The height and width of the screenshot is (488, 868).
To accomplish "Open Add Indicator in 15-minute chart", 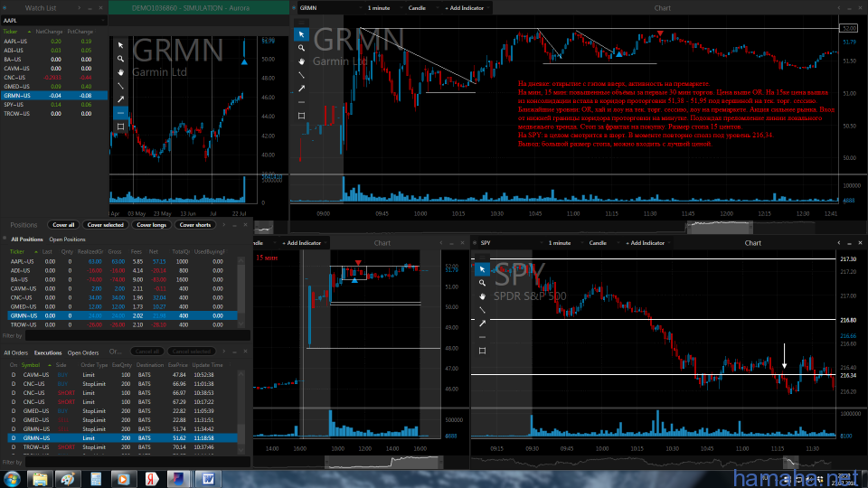I will [304, 243].
